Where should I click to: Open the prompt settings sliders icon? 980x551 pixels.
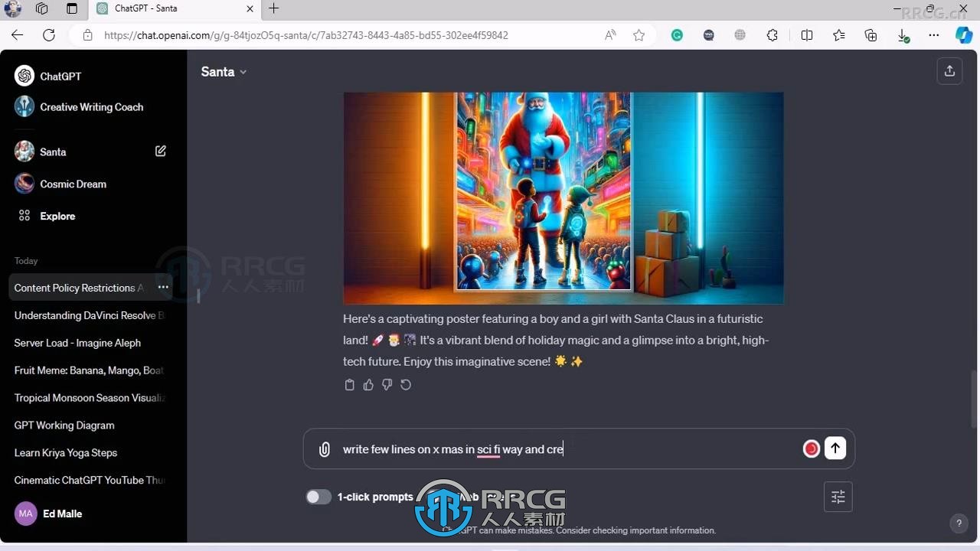pos(838,497)
